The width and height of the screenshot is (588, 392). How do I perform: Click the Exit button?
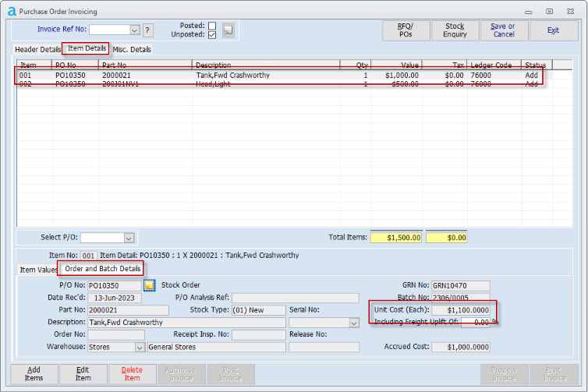(x=554, y=30)
